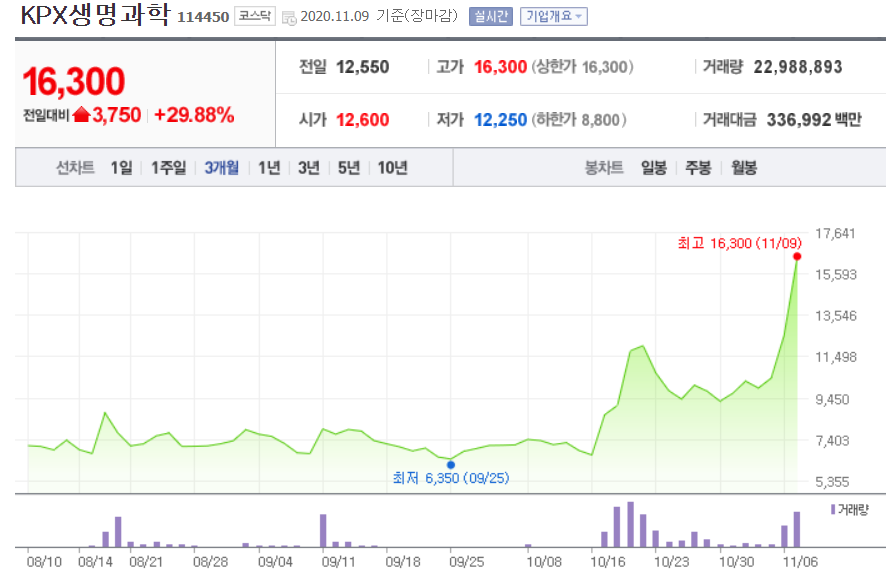The height and width of the screenshot is (586, 886).
Task: Click the 10/16 date axis label
Action: click(608, 562)
